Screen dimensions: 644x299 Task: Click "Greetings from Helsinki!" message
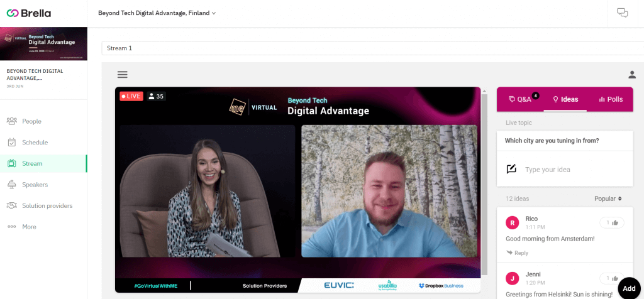(559, 294)
